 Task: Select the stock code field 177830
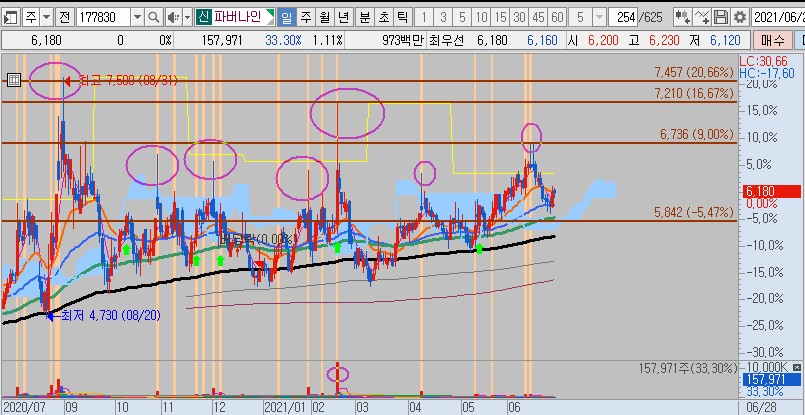[x=104, y=17]
